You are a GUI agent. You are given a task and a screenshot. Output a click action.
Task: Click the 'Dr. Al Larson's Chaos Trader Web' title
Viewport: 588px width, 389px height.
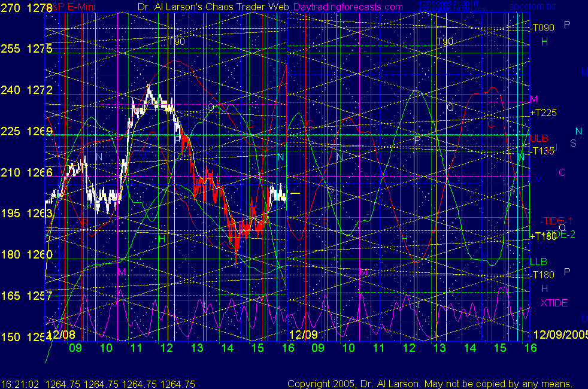(x=213, y=7)
